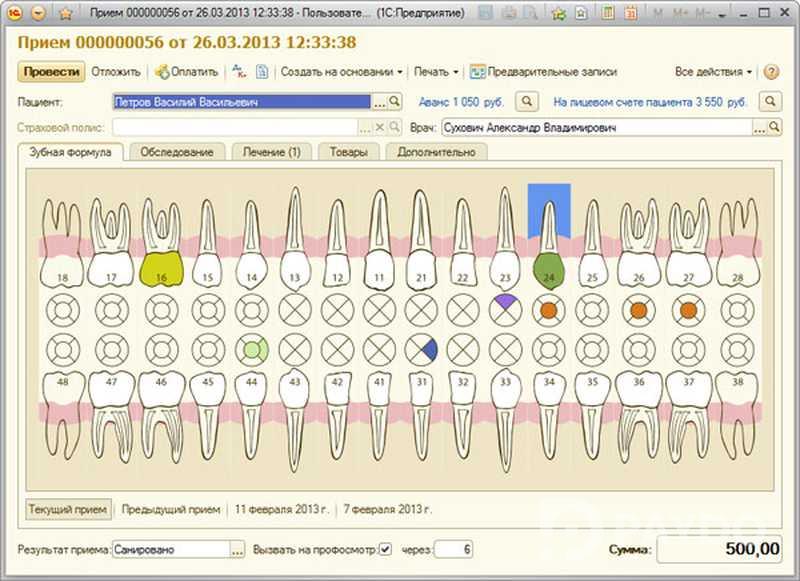800x581 pixels.
Task: Expand the Все действия menu
Action: click(713, 72)
